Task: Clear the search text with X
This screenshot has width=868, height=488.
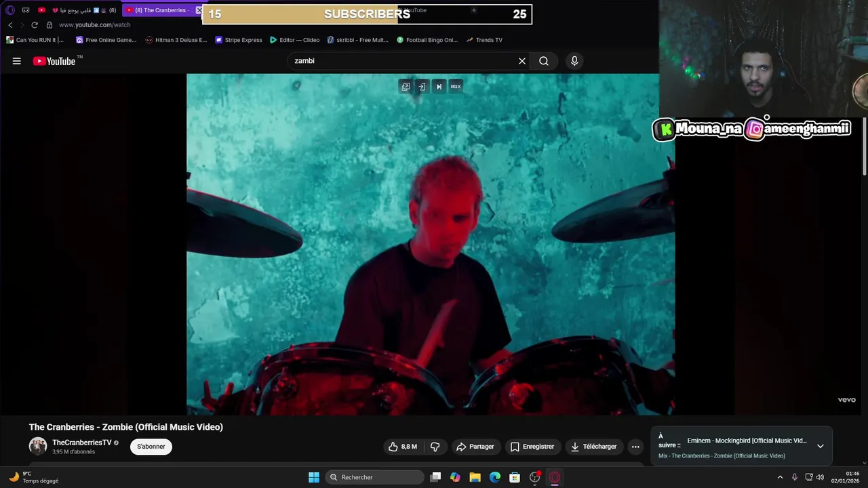Action: pos(522,61)
